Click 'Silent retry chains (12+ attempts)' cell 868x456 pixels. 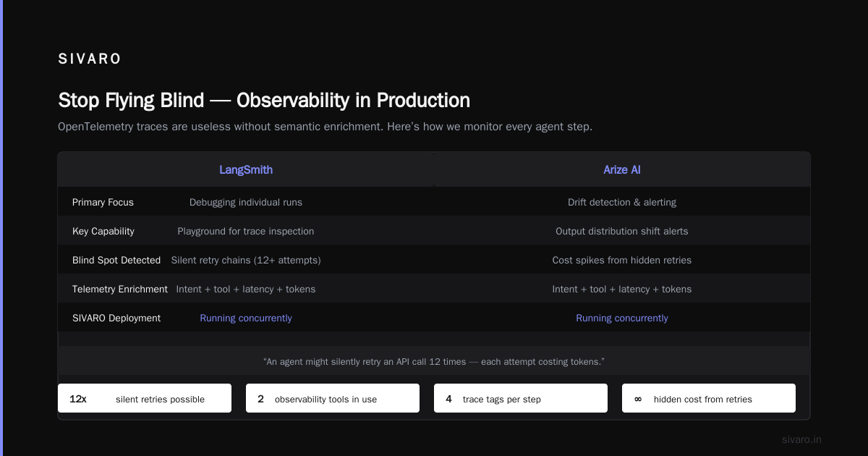[246, 261]
